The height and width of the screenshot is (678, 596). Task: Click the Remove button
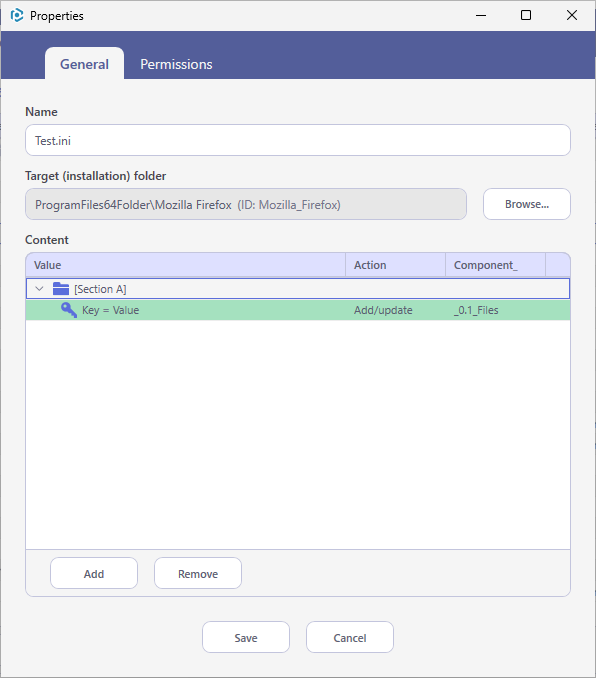tap(198, 573)
